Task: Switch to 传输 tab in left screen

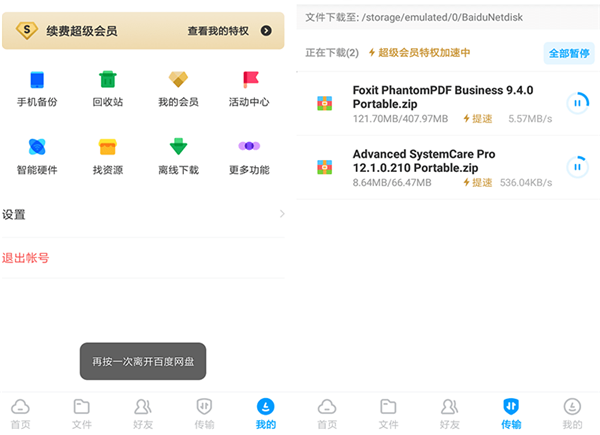Action: click(204, 414)
